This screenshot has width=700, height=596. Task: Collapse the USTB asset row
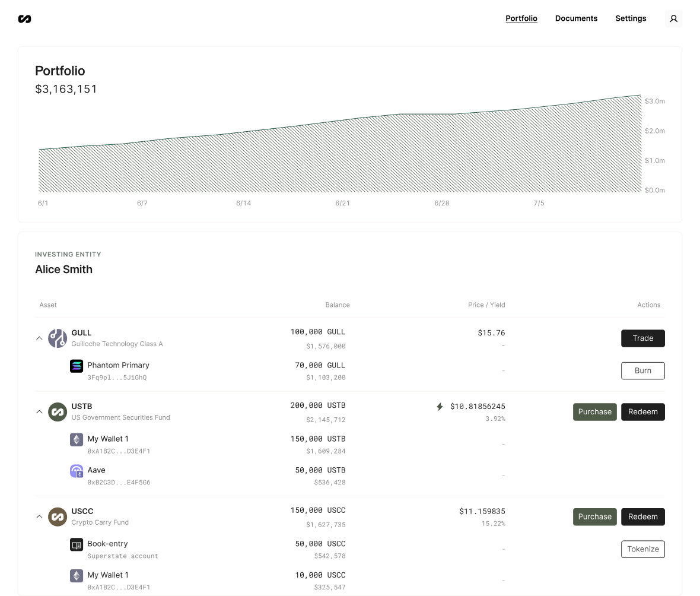pos(39,412)
